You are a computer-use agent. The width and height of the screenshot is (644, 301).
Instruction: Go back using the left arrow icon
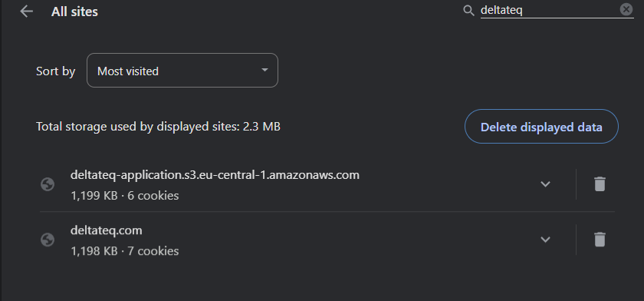coord(26,12)
